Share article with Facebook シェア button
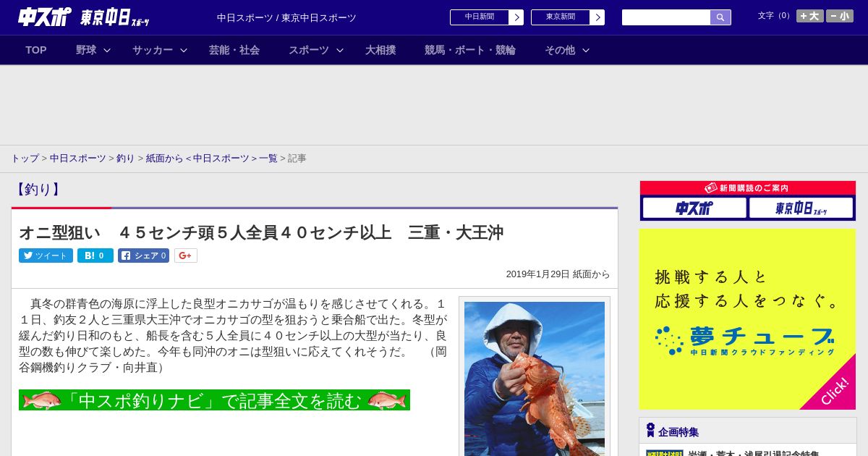 tap(144, 256)
